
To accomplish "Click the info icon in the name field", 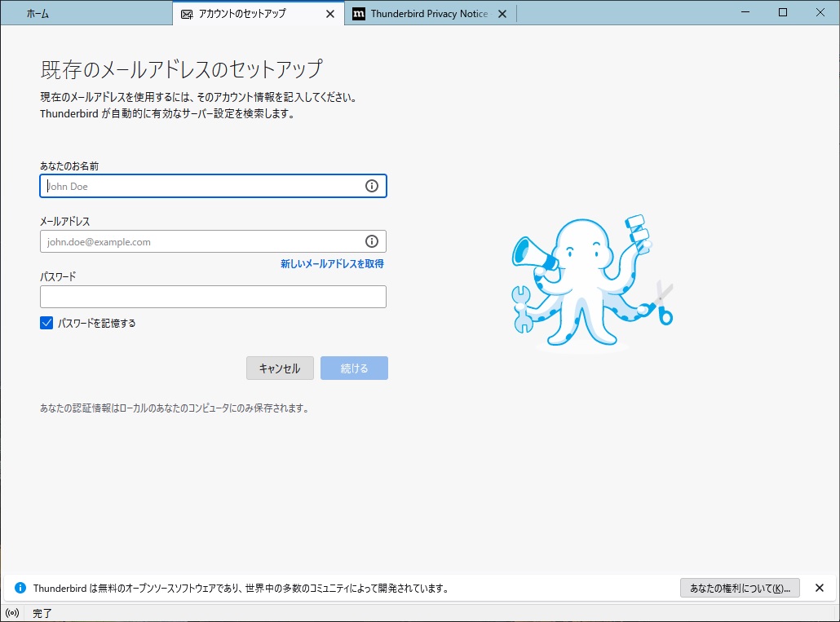I will [372, 186].
